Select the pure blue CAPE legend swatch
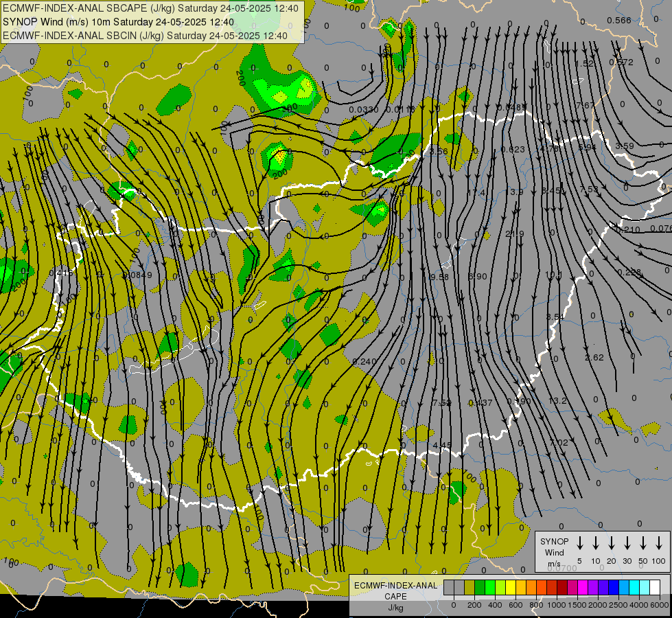The image size is (672, 618). (613, 587)
